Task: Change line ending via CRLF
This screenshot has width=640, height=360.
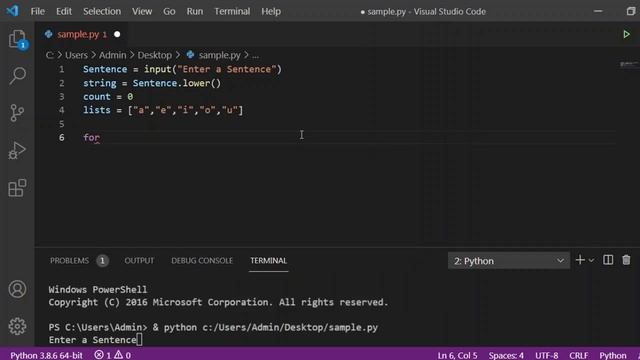Action: tap(579, 355)
